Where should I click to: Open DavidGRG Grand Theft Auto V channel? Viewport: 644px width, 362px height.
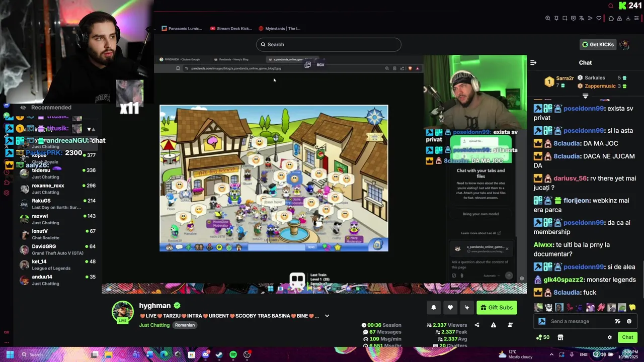pyautogui.click(x=57, y=249)
